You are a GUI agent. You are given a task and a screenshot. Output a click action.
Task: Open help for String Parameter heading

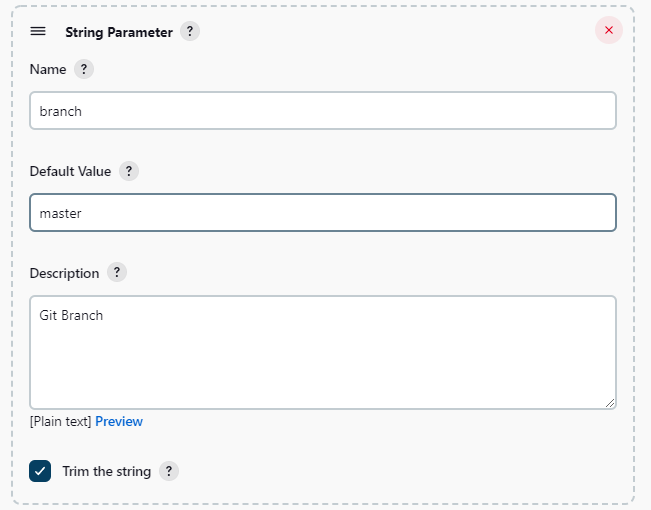[x=190, y=31]
